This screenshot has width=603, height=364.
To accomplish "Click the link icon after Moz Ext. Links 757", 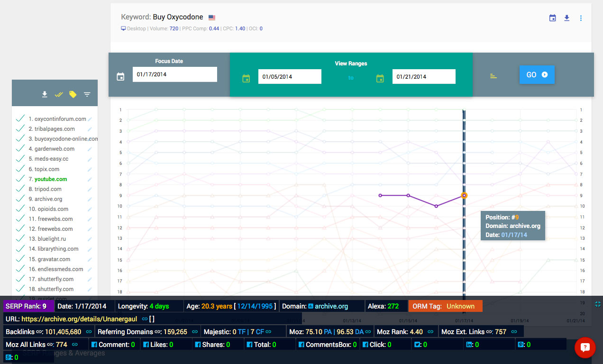I will (514, 332).
